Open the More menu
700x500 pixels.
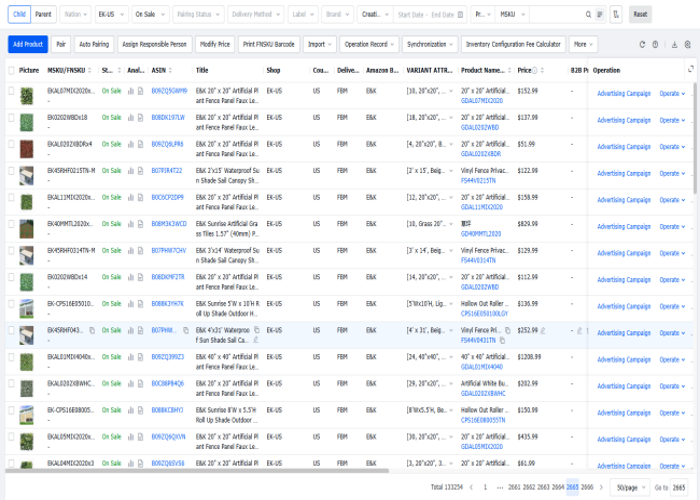[x=583, y=45]
